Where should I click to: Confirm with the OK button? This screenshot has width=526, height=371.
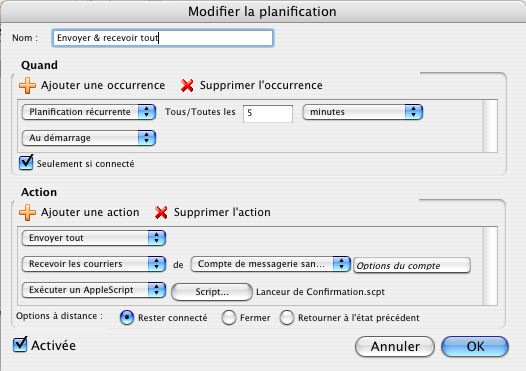click(x=475, y=347)
